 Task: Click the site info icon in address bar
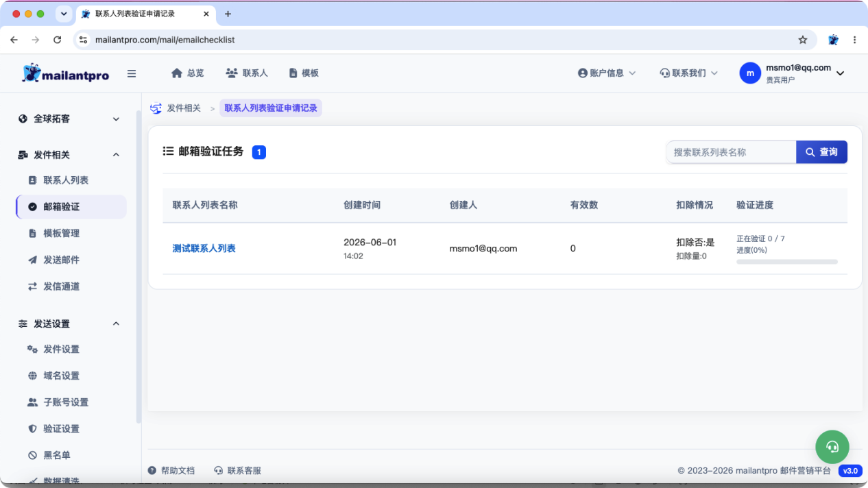(84, 40)
